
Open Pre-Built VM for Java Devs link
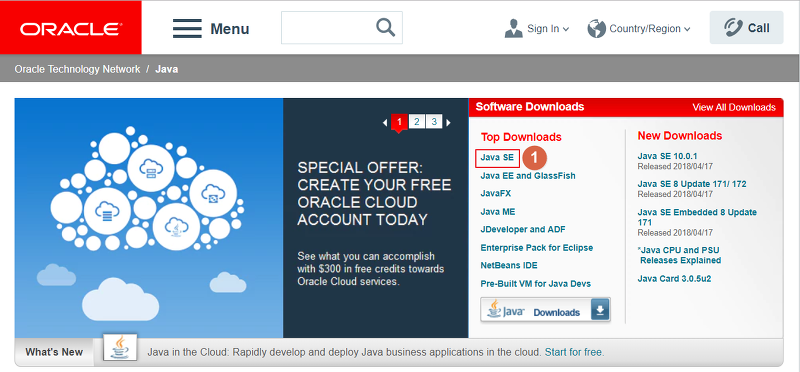pyautogui.click(x=535, y=283)
